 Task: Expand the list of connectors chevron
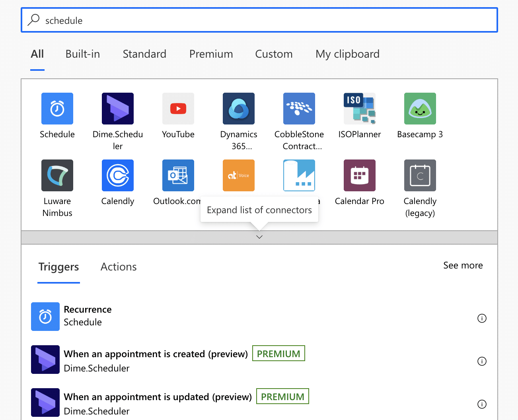[259, 237]
